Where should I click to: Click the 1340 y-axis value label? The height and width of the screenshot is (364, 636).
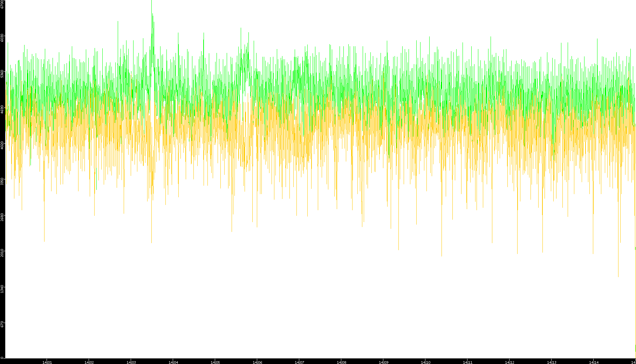pyautogui.click(x=2, y=288)
